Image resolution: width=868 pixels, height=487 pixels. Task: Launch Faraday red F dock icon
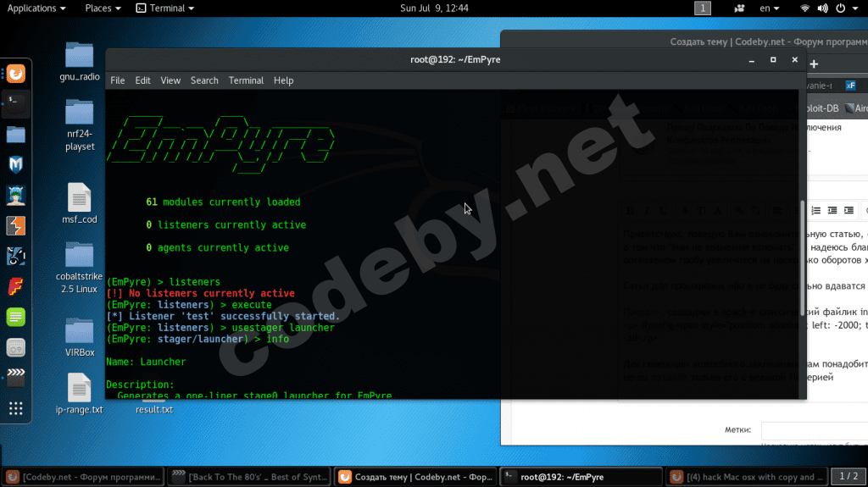[15, 286]
